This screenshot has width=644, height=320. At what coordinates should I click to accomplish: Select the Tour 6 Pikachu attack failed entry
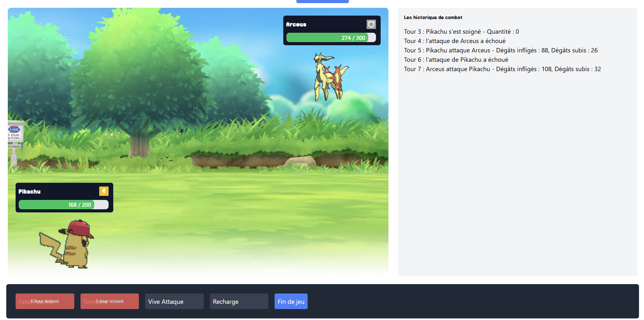pyautogui.click(x=456, y=60)
